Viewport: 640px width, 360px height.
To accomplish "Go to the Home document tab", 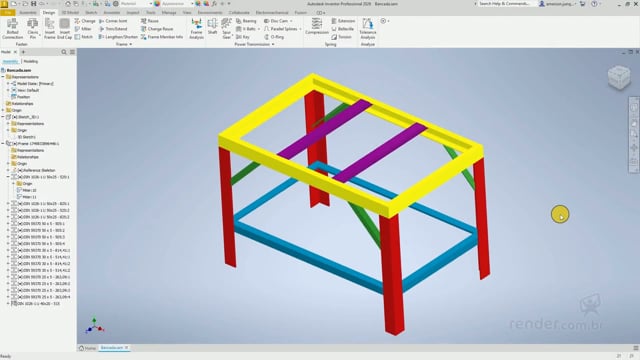I will 87,348.
